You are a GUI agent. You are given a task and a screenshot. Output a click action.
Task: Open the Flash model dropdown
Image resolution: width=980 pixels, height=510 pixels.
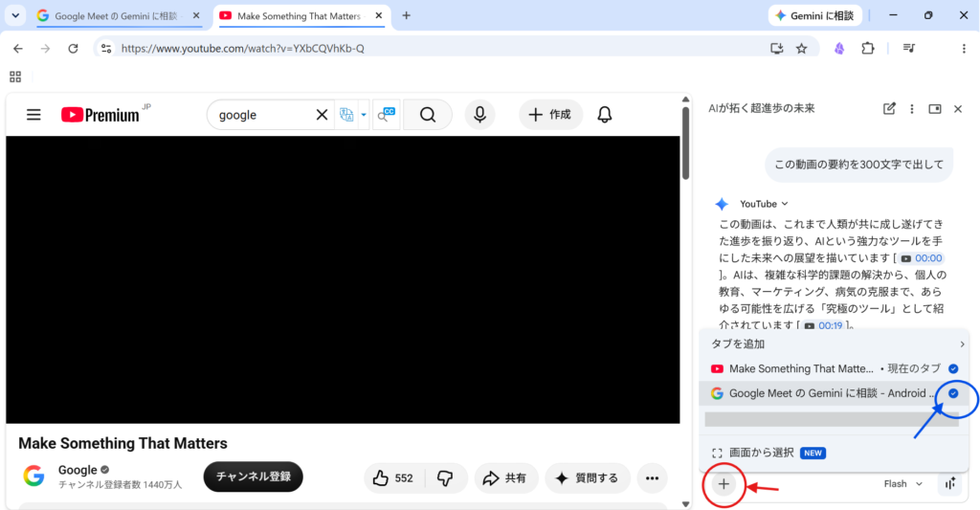click(903, 484)
